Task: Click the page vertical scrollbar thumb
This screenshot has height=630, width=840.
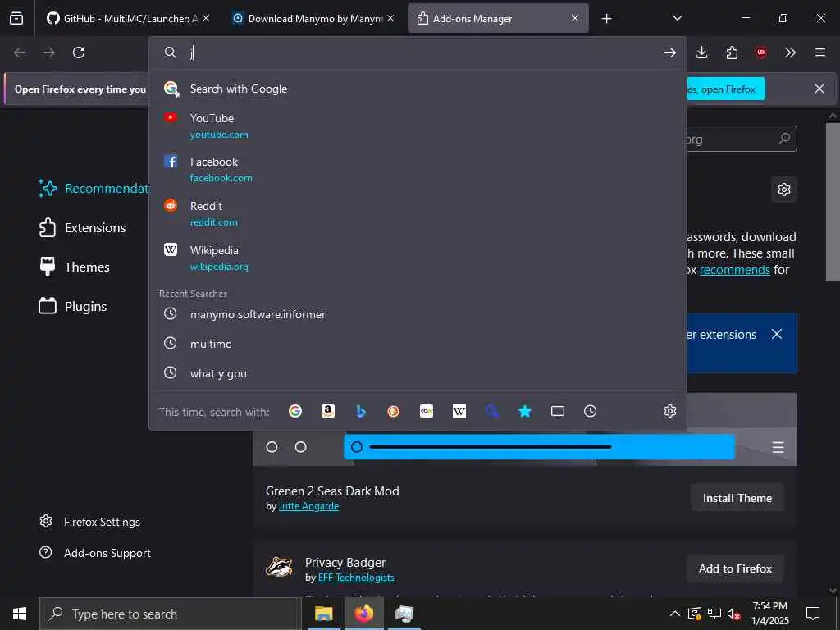Action: click(x=833, y=202)
